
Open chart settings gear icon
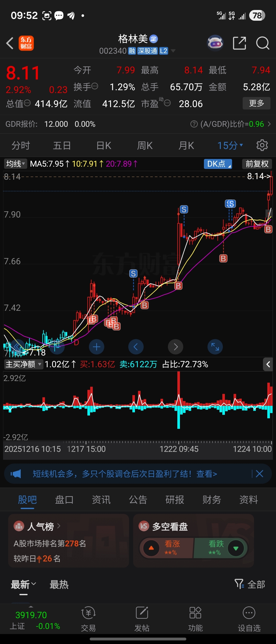262,145
